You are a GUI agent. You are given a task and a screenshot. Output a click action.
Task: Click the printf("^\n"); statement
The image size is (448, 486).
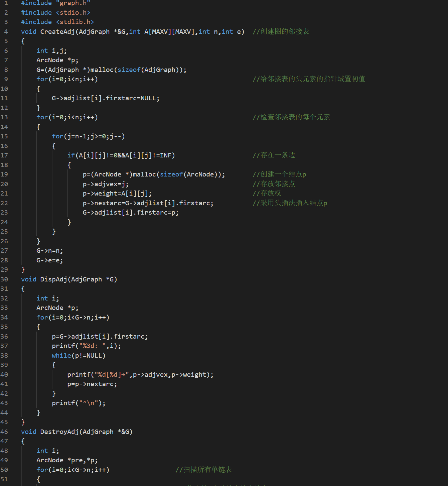[x=79, y=403]
